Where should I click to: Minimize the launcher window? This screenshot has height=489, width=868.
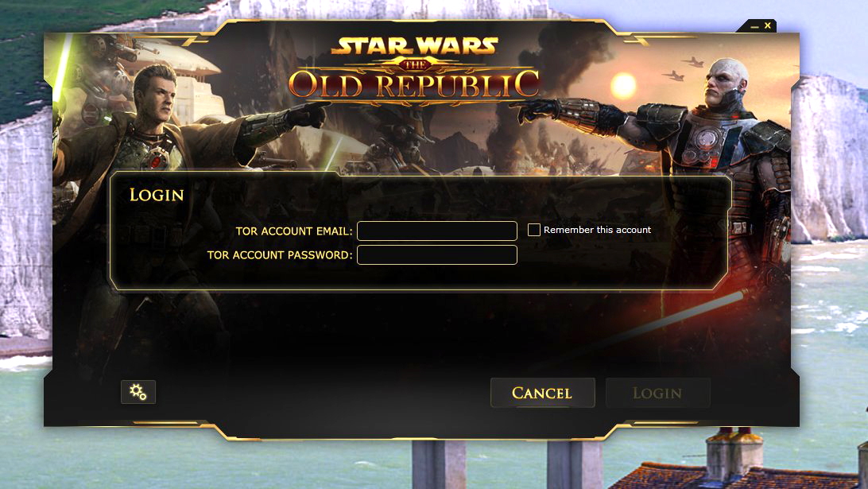coord(754,26)
